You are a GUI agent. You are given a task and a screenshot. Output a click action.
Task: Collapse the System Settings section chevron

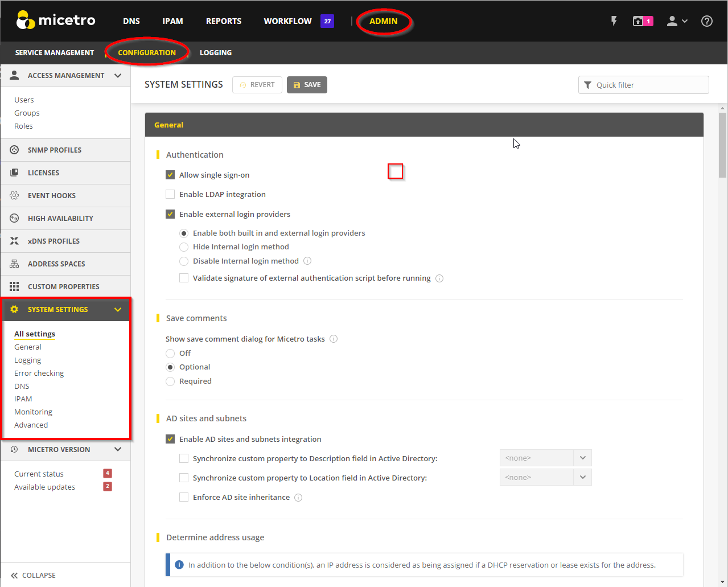[118, 309]
